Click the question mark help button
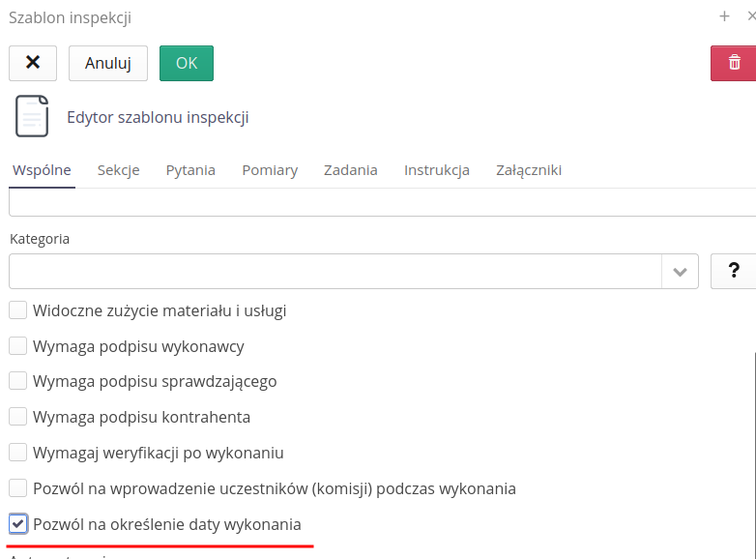 [733, 272]
